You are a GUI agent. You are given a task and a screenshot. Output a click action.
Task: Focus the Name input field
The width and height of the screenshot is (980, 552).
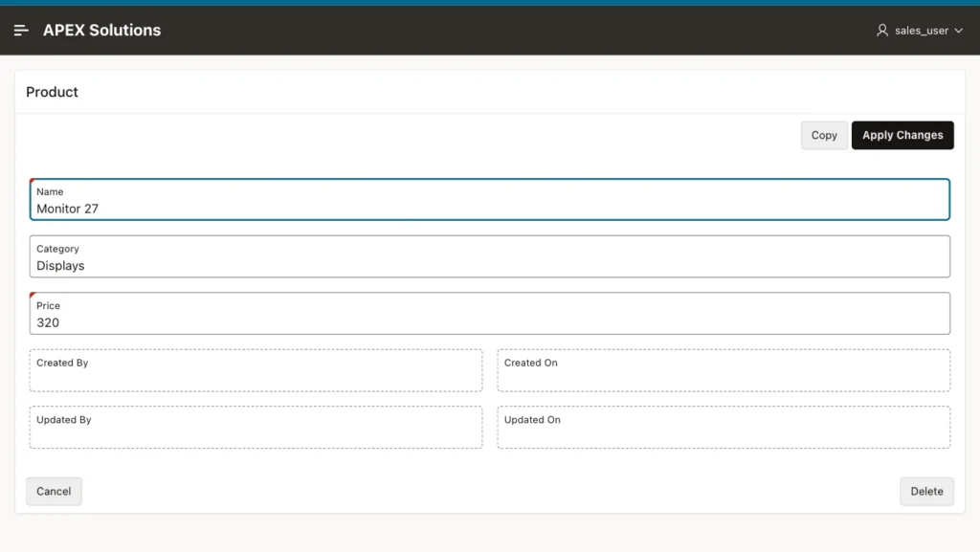pos(489,199)
